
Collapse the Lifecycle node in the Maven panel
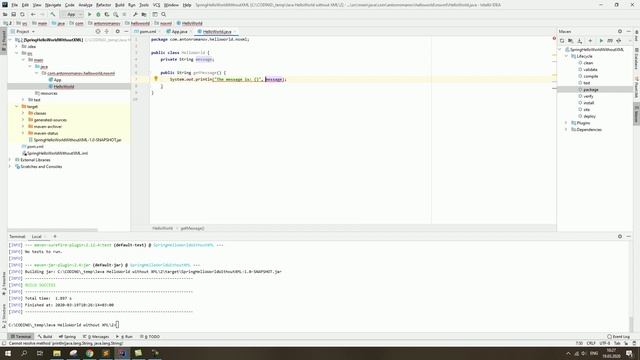(566, 56)
